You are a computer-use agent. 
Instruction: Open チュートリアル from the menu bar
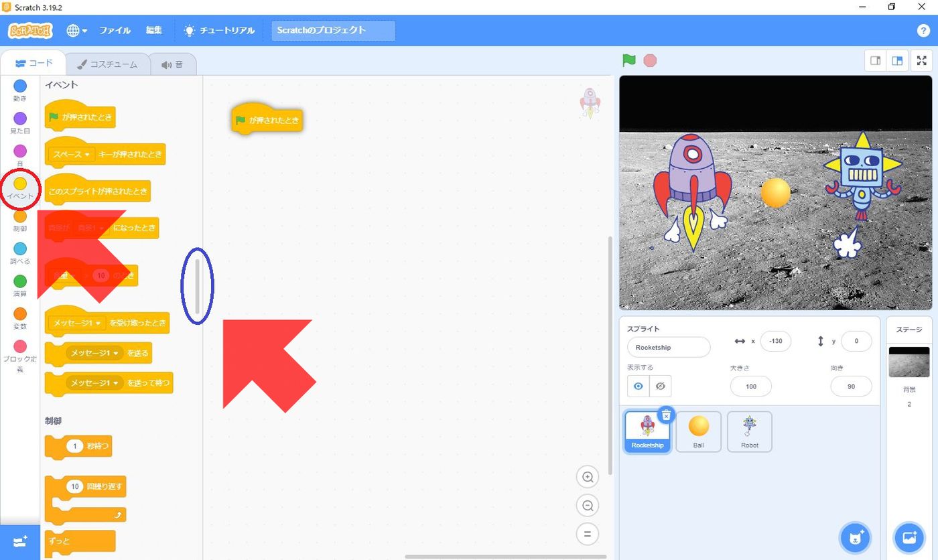(x=220, y=31)
